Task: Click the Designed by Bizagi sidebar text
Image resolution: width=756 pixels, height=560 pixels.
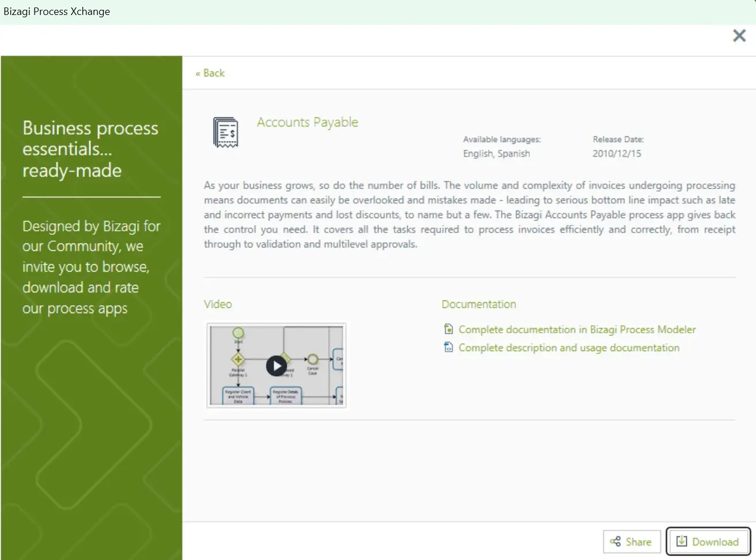Action: tap(92, 267)
